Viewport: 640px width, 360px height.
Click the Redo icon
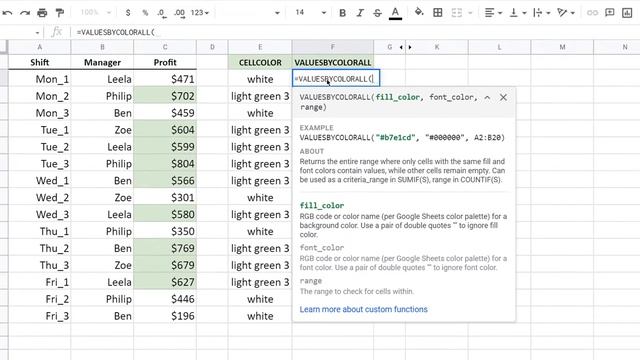point(25,13)
